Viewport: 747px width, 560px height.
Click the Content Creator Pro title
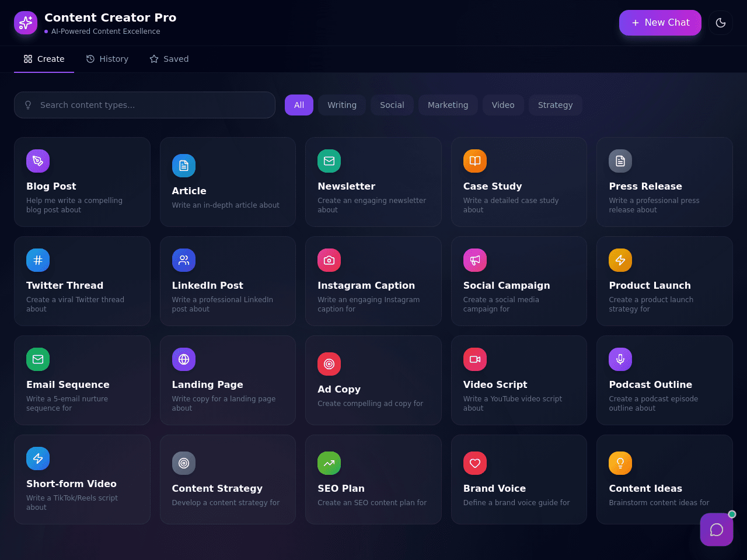click(110, 17)
